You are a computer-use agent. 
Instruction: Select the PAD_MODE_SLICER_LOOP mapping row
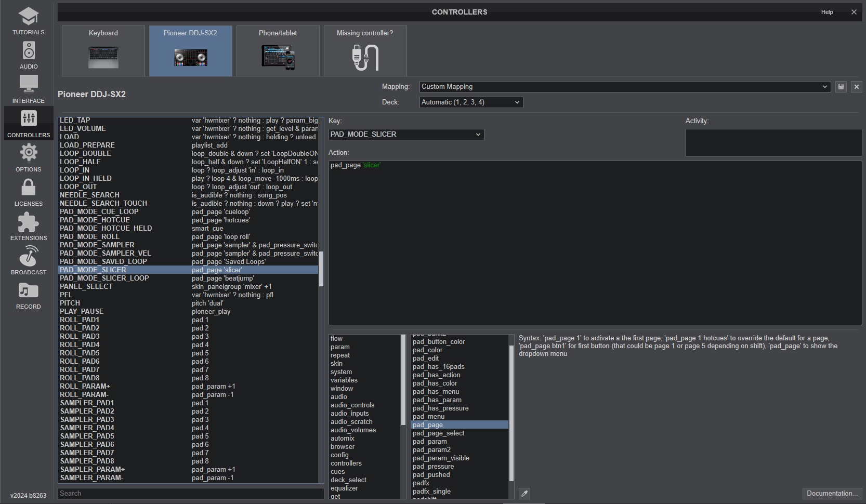[188, 278]
